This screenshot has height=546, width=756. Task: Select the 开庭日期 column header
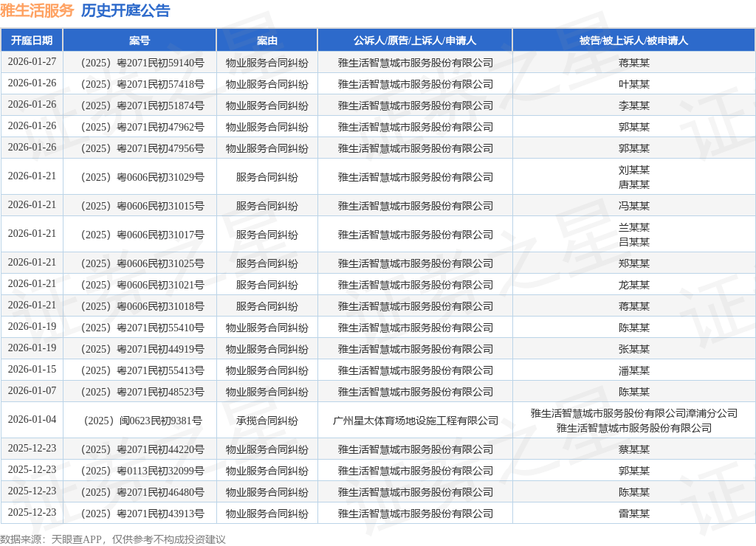(32, 41)
